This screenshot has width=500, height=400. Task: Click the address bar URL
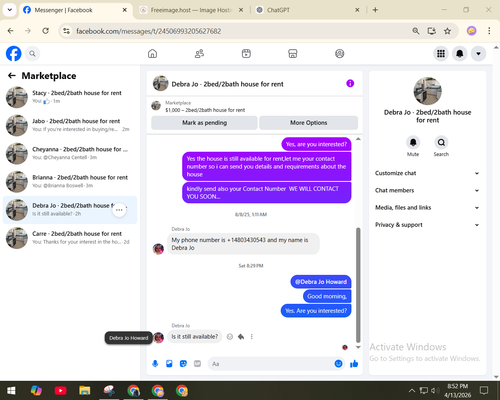(x=148, y=31)
